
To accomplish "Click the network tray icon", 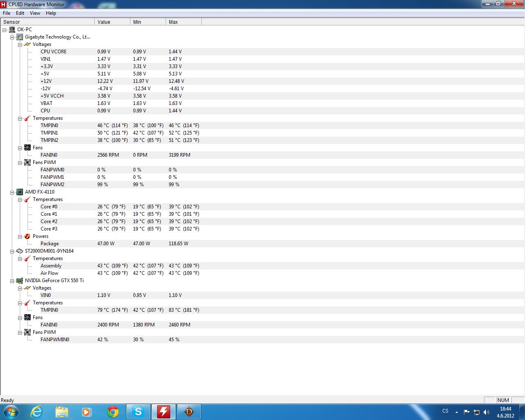I will (x=477, y=412).
